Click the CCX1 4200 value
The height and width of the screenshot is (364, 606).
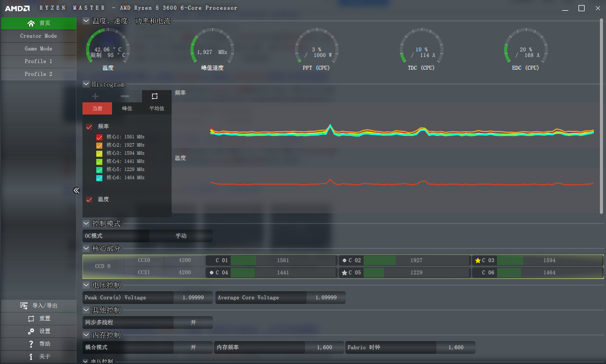coord(185,272)
